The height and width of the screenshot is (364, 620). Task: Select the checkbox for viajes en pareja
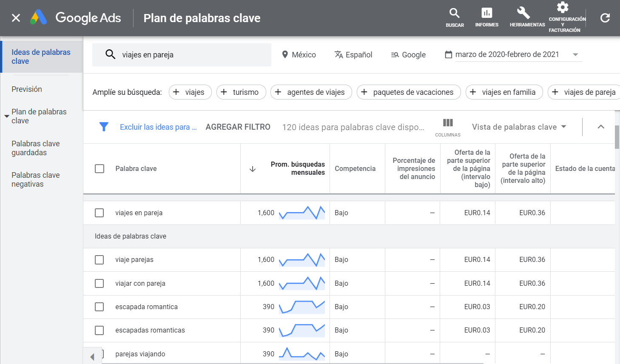coord(99,213)
